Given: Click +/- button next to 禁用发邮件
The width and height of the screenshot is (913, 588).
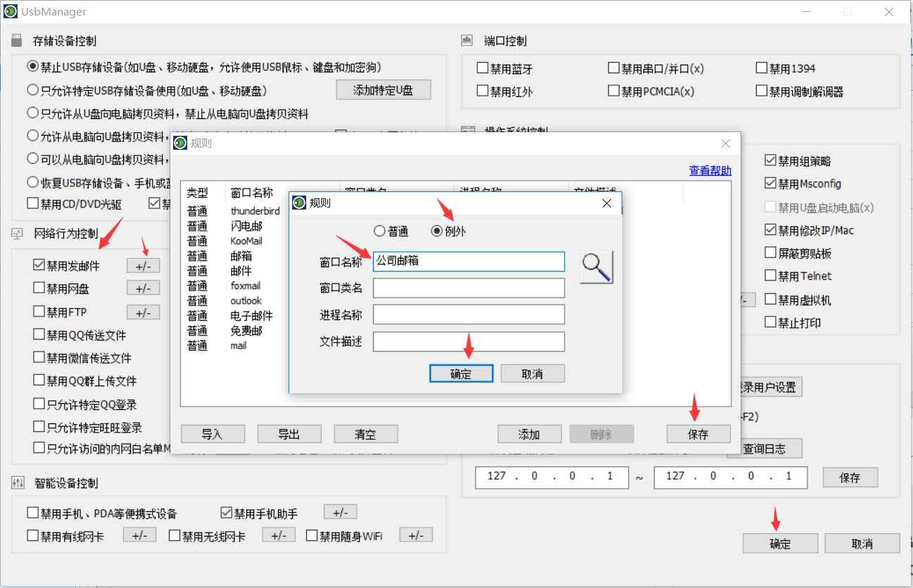Looking at the screenshot, I should point(143,266).
